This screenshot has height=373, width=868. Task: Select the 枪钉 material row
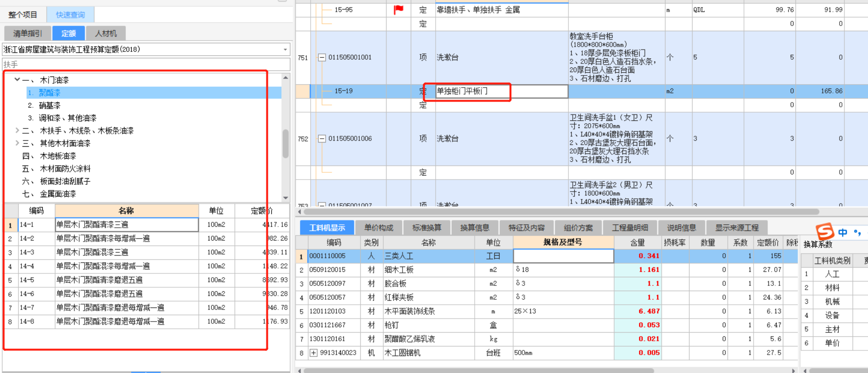546,325
